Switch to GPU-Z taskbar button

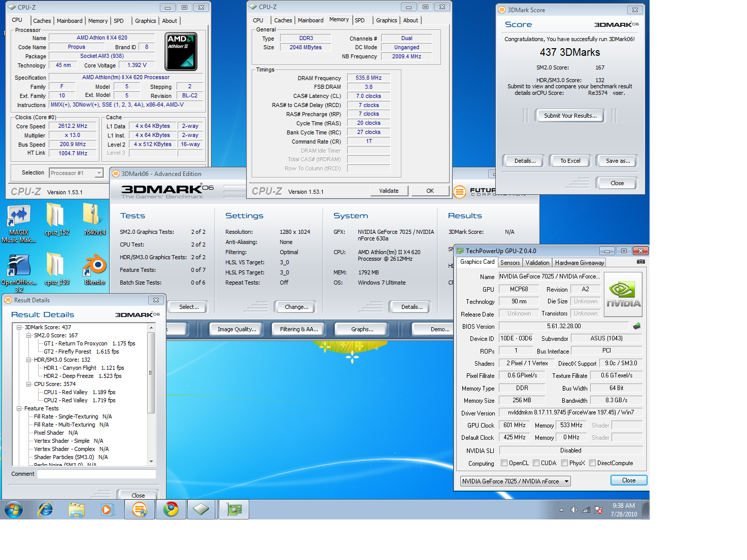[234, 509]
